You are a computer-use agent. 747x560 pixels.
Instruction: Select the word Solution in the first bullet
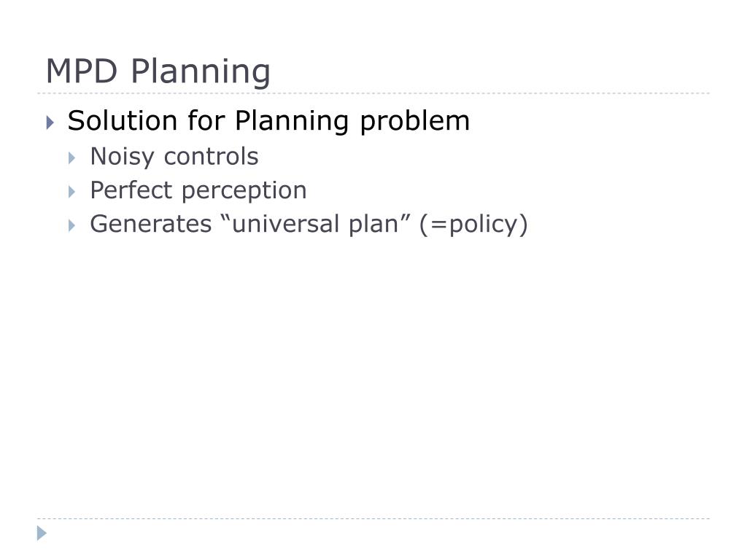click(123, 120)
